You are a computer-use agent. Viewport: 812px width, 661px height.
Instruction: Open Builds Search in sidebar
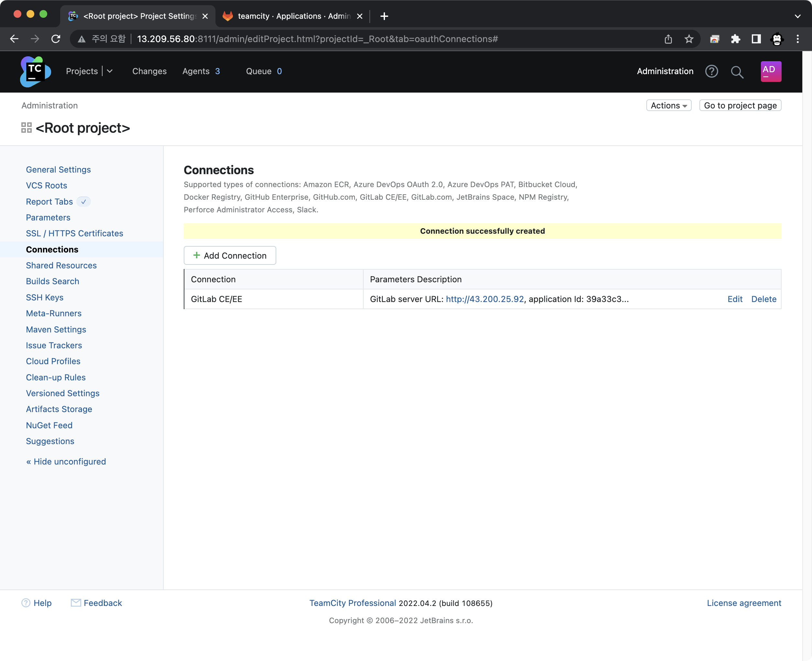(52, 281)
